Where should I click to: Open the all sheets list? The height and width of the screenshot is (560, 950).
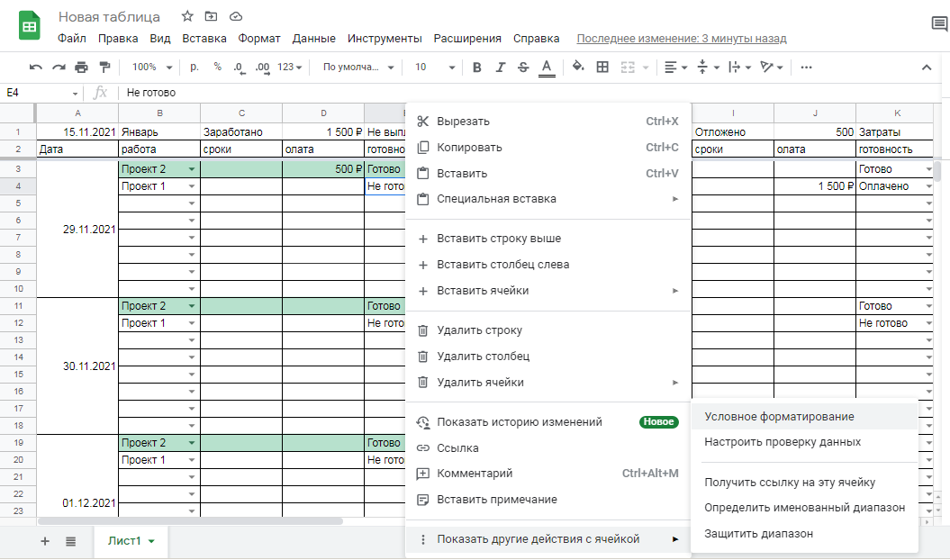tap(71, 541)
